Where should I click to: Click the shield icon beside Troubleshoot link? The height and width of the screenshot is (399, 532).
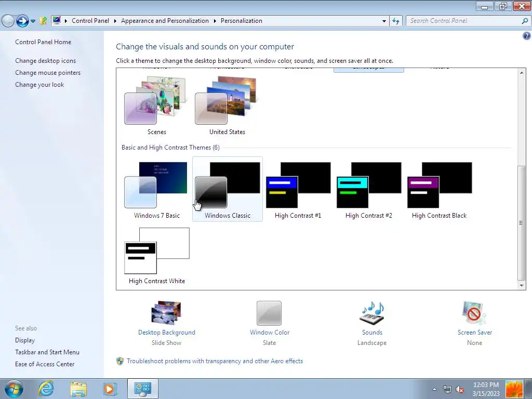coord(120,361)
